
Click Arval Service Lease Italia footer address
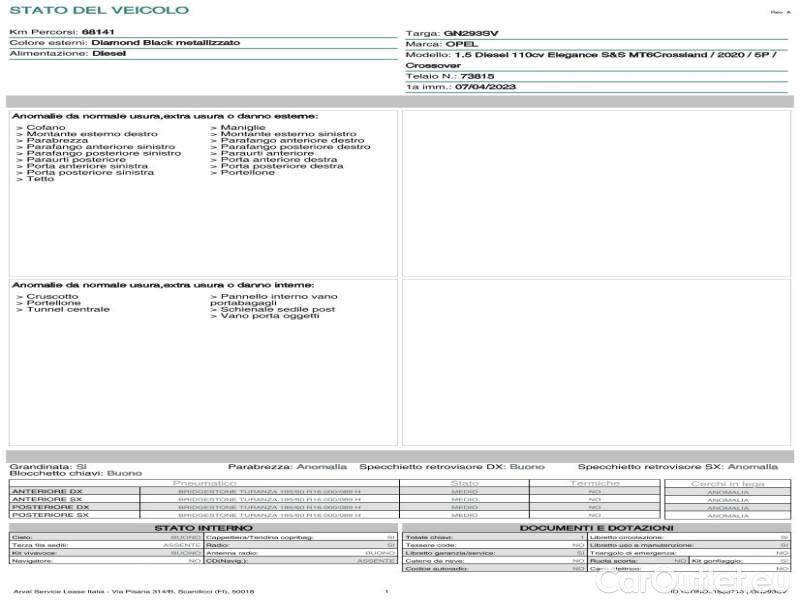(x=134, y=592)
